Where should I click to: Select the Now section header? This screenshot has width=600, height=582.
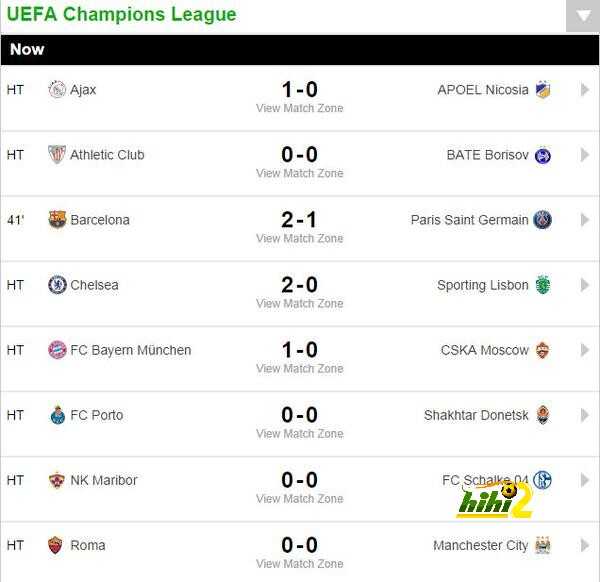[x=300, y=50]
